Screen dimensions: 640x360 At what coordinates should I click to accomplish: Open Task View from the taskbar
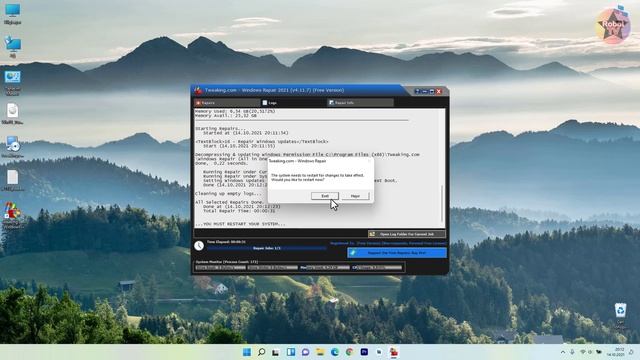(276, 352)
